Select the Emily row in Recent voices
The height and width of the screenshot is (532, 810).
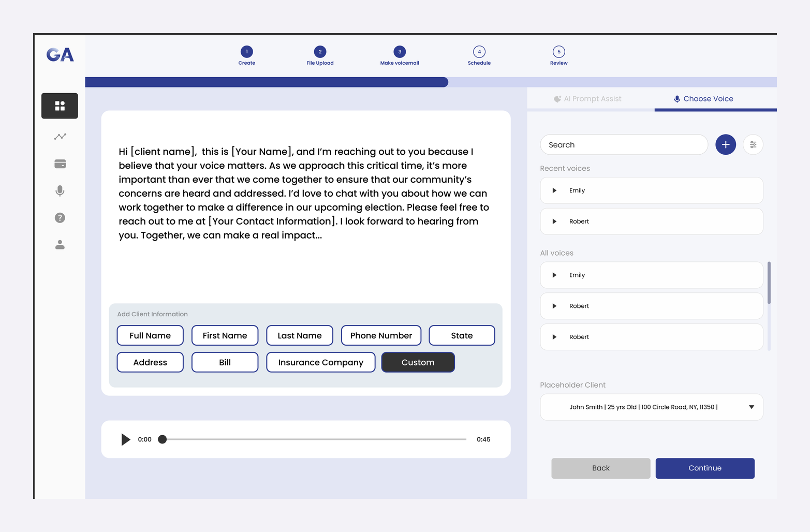coord(652,190)
